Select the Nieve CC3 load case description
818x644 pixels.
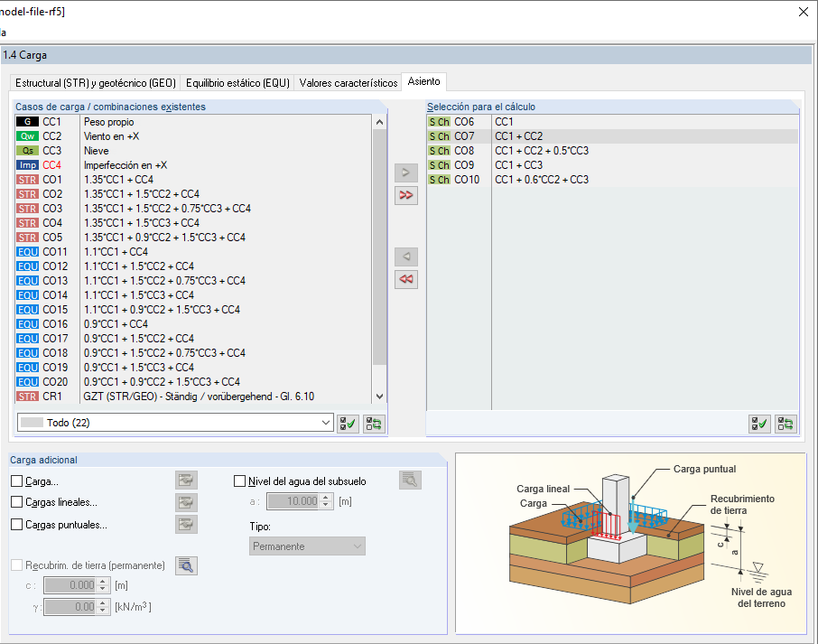click(97, 151)
